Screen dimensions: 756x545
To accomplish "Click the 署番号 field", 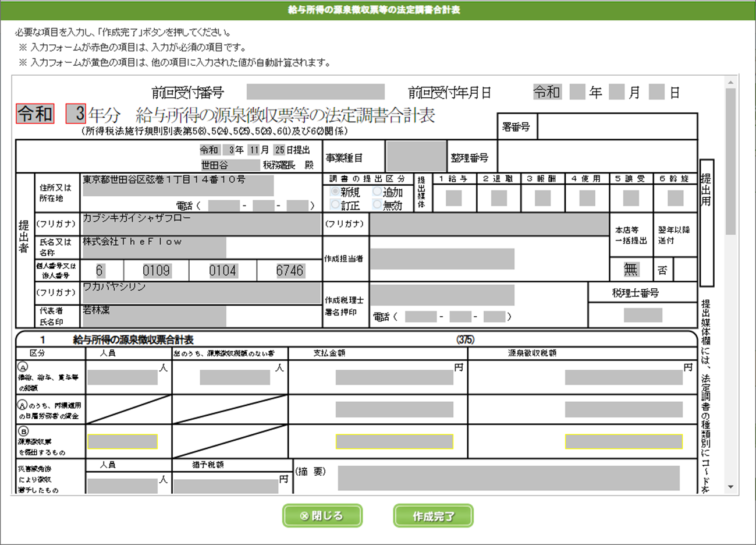I will tap(617, 127).
